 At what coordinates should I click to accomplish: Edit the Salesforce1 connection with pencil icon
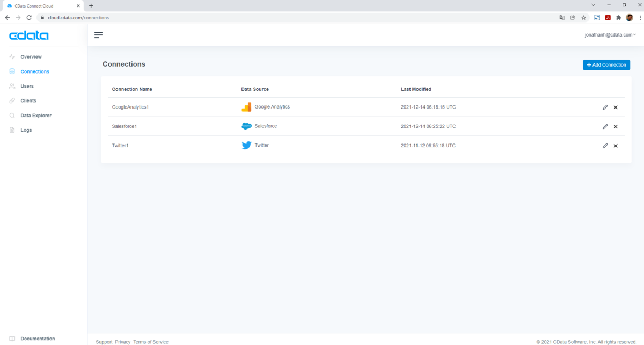605,127
